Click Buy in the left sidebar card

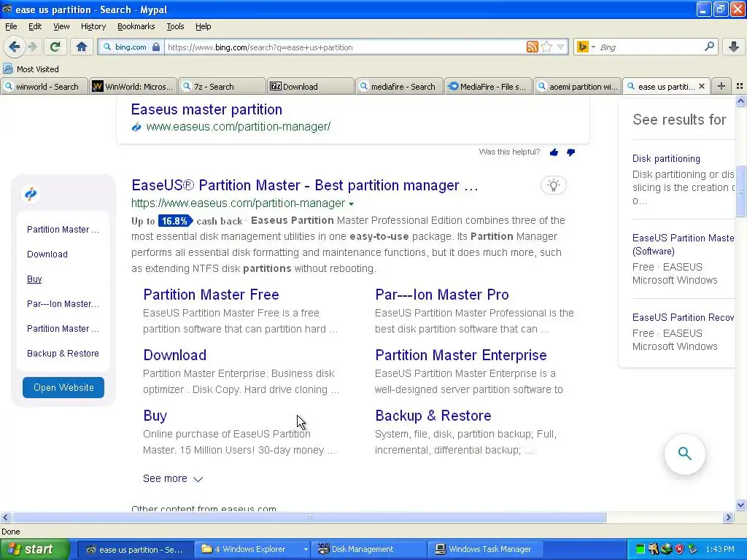(x=34, y=279)
